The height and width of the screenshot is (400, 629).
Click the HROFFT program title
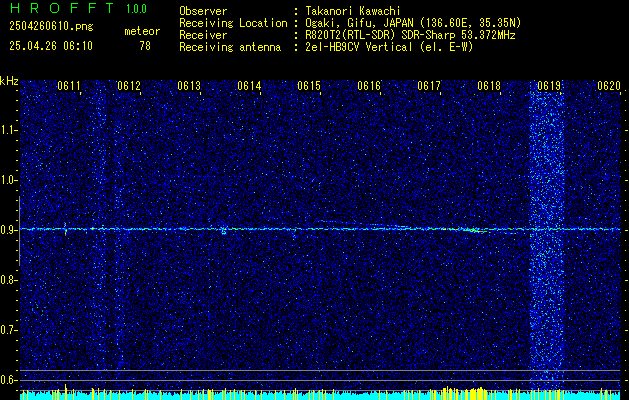pyautogui.click(x=61, y=8)
